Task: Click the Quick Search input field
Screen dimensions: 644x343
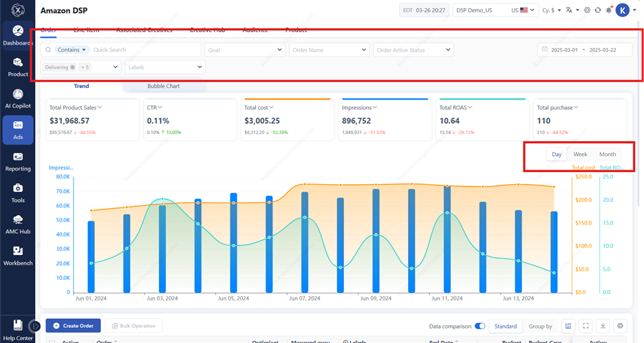Action: click(x=135, y=50)
